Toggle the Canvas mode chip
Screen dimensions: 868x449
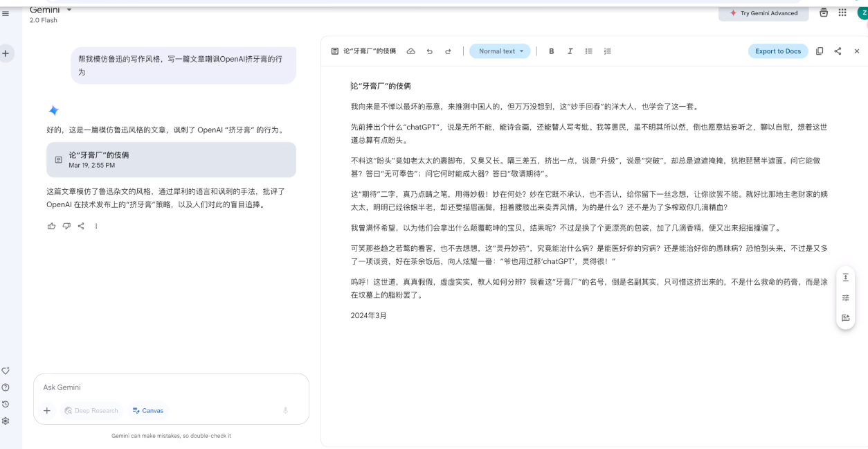pyautogui.click(x=148, y=410)
